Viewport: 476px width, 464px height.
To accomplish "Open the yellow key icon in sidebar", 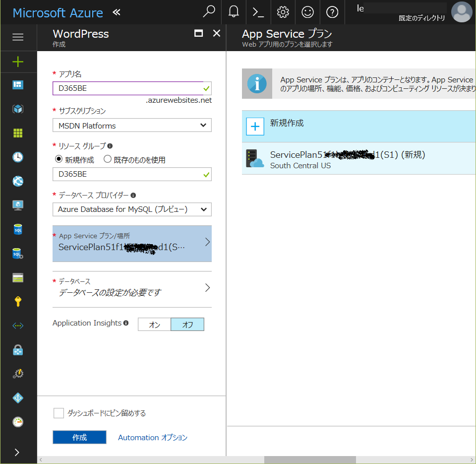I will [18, 302].
